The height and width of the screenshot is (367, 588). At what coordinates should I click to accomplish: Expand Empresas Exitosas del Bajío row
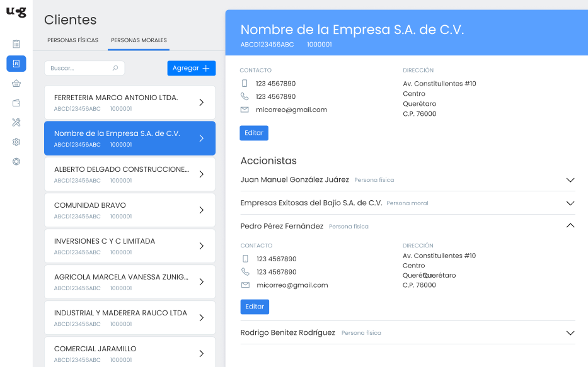570,203
